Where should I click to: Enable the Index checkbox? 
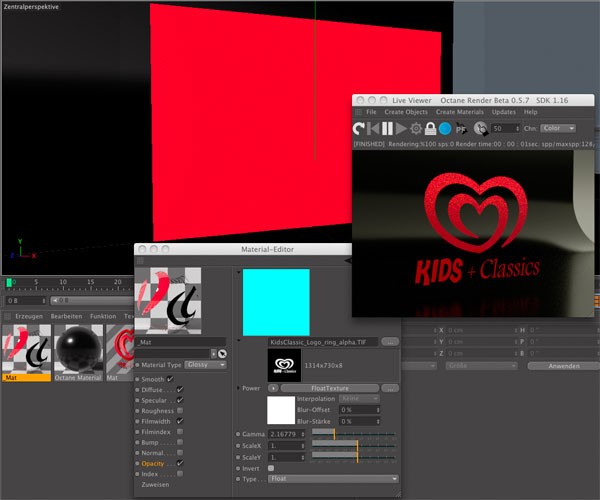[x=180, y=474]
